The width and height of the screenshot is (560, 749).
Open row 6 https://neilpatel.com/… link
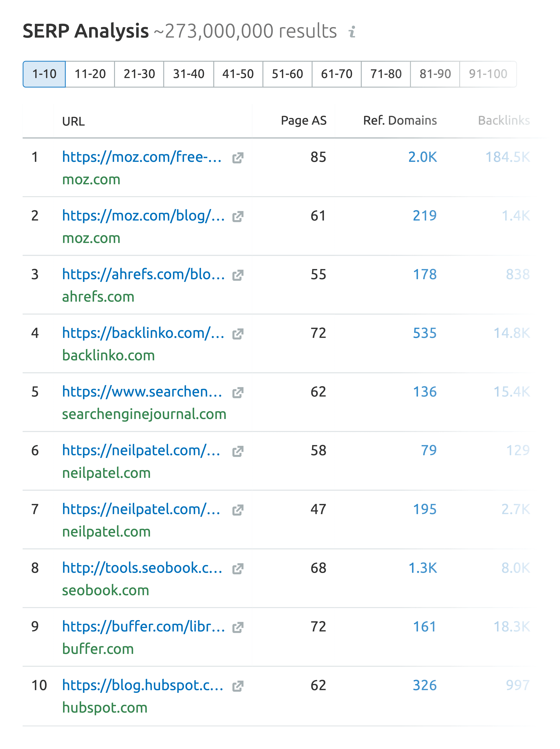click(141, 451)
